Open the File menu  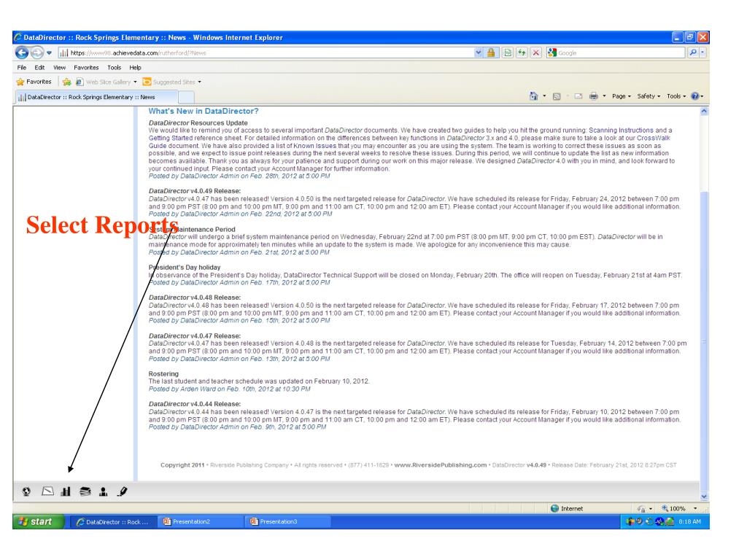coord(22,68)
